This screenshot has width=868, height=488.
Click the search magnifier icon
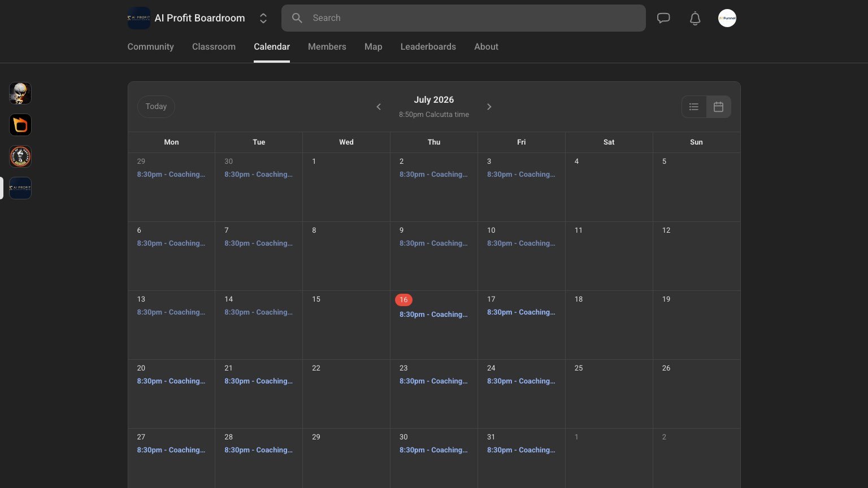click(297, 18)
